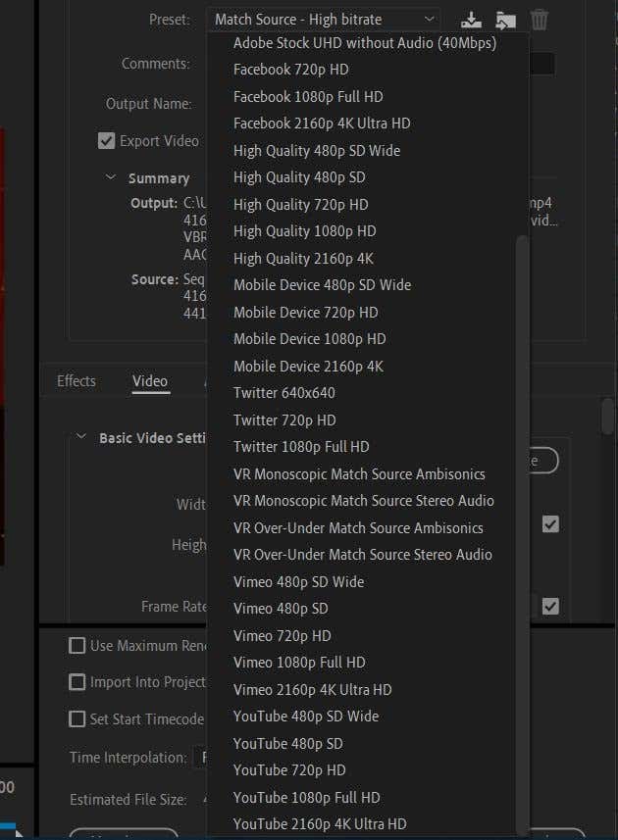Viewport: 618px width, 840px height.
Task: Check the Import Into Project option
Action: (77, 682)
